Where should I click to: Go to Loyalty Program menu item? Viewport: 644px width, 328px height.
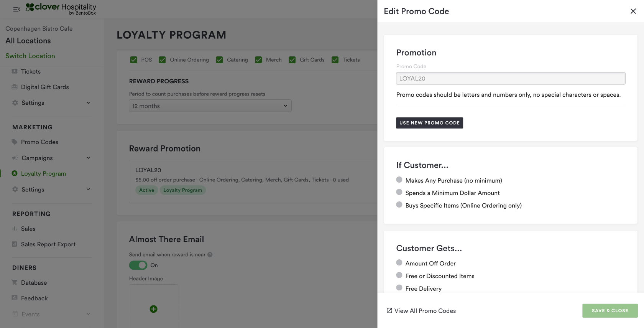pyautogui.click(x=43, y=174)
